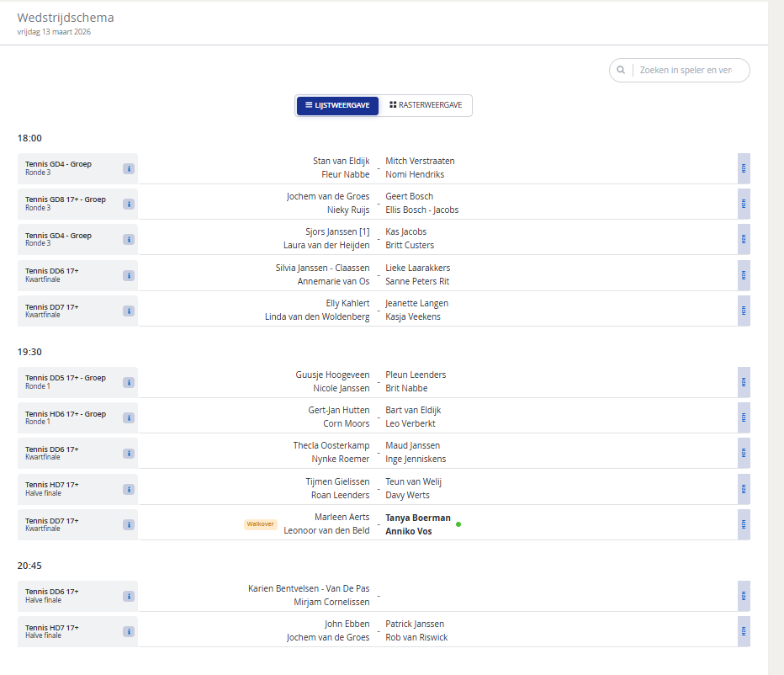Click H2H button for Sjors Janssen match
Viewport: 784px width, 675px height.
click(744, 239)
